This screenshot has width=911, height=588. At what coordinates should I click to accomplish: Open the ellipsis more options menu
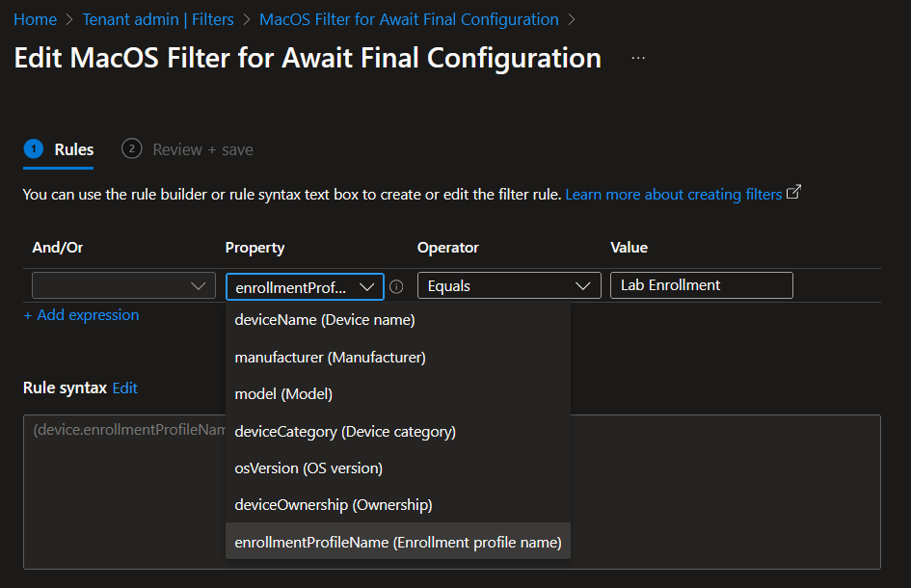(638, 58)
